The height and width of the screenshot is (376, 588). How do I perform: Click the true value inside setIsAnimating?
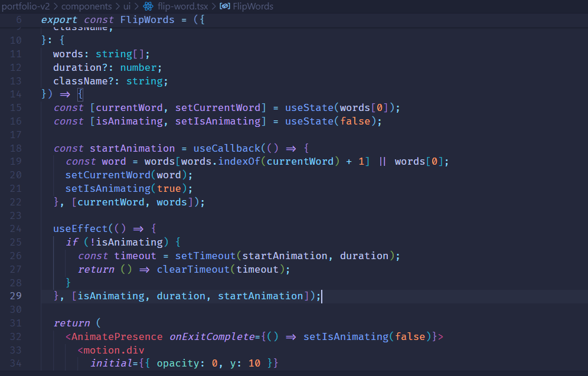(169, 188)
